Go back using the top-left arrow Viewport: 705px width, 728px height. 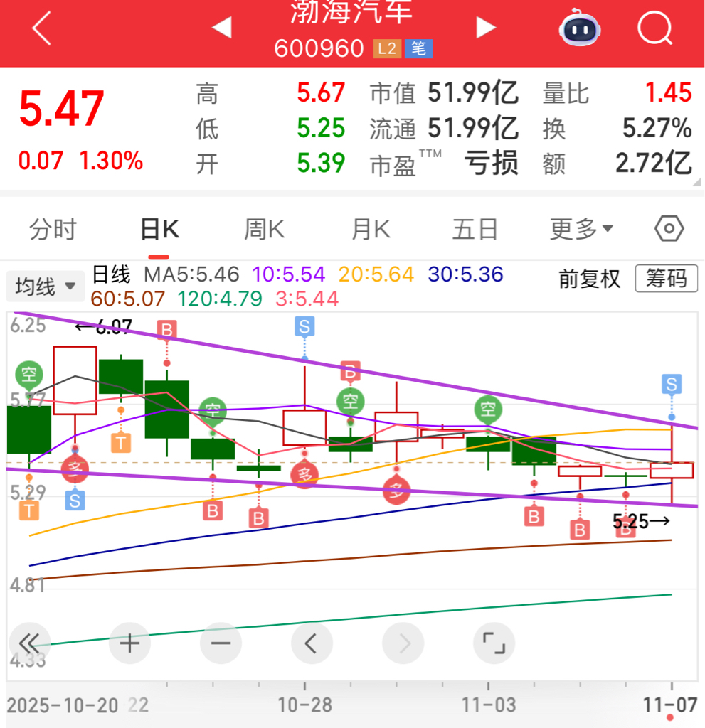[x=41, y=28]
